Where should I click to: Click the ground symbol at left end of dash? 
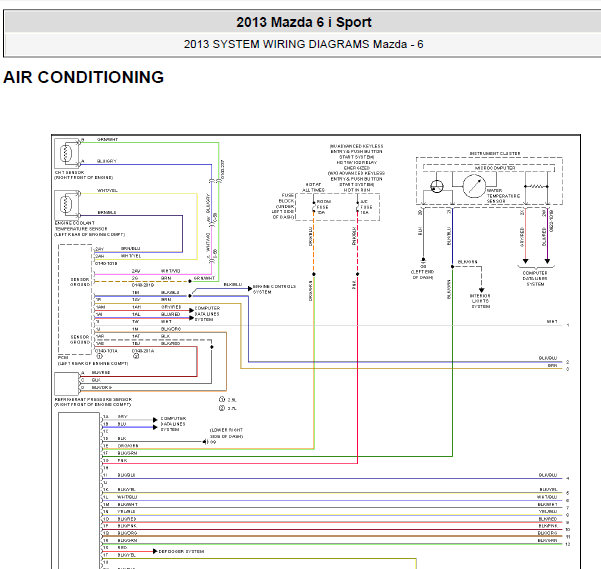[423, 261]
